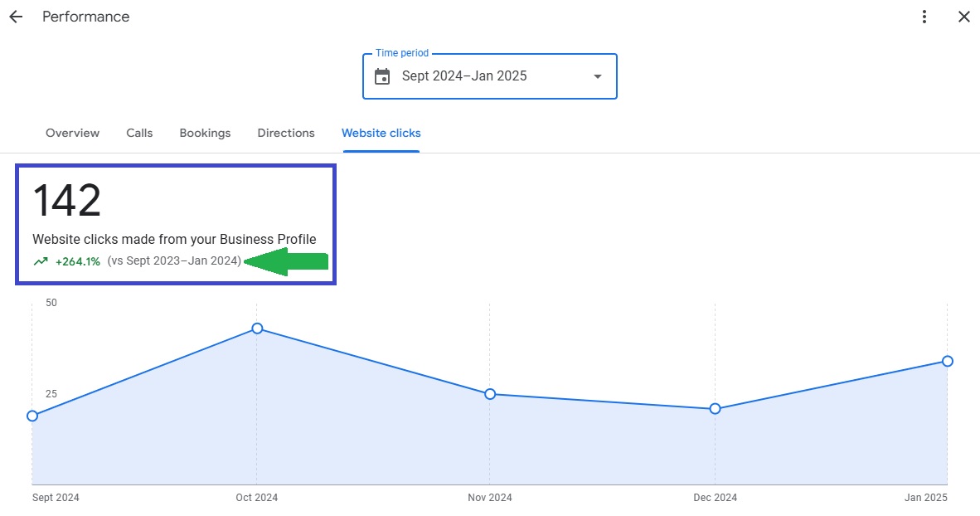The width and height of the screenshot is (980, 516).
Task: Go back with the left arrow icon
Action: pyautogui.click(x=16, y=17)
